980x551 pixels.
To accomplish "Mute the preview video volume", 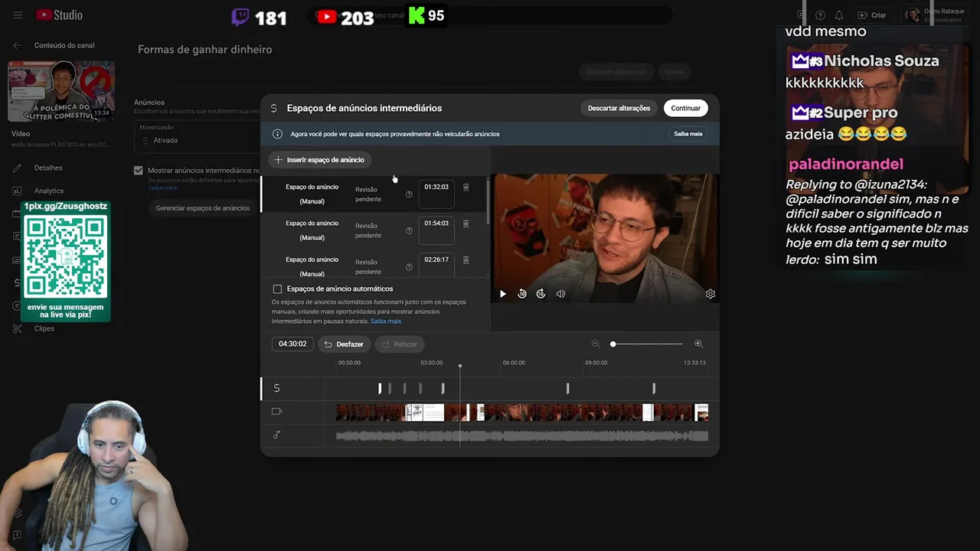I will click(560, 294).
